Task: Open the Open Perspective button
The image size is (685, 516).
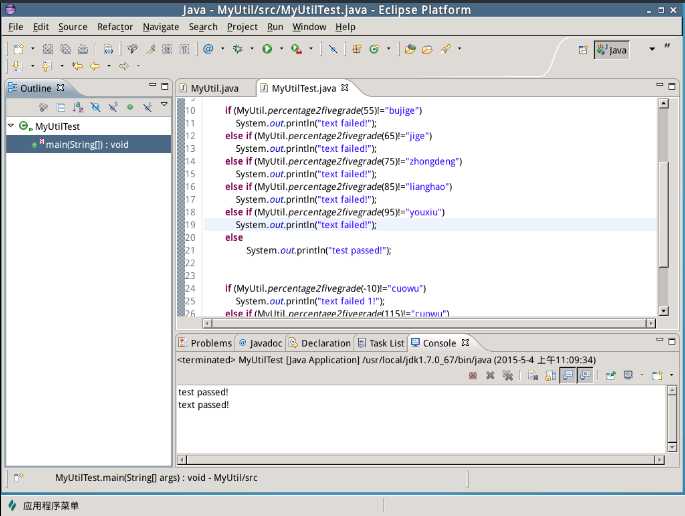Action: pyautogui.click(x=583, y=50)
